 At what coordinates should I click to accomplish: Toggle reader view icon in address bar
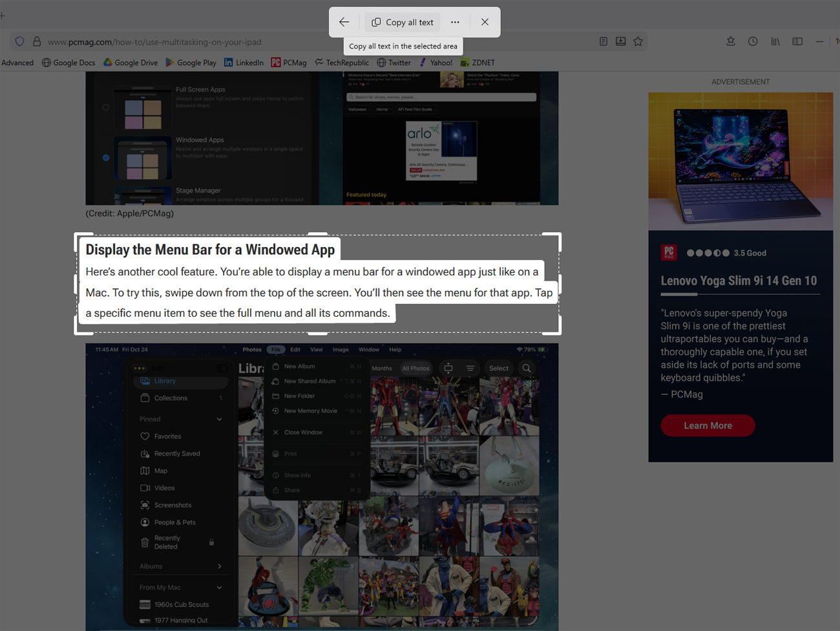click(603, 41)
